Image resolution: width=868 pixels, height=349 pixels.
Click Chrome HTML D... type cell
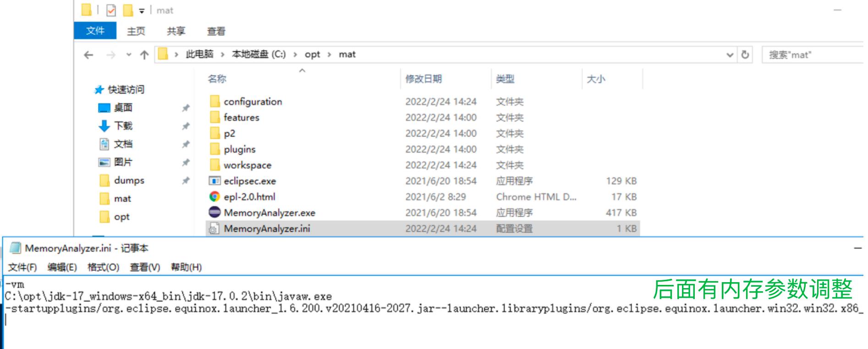536,196
